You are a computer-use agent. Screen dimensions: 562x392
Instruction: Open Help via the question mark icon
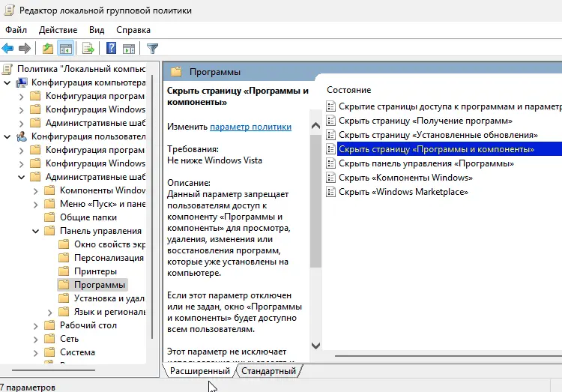(x=111, y=49)
